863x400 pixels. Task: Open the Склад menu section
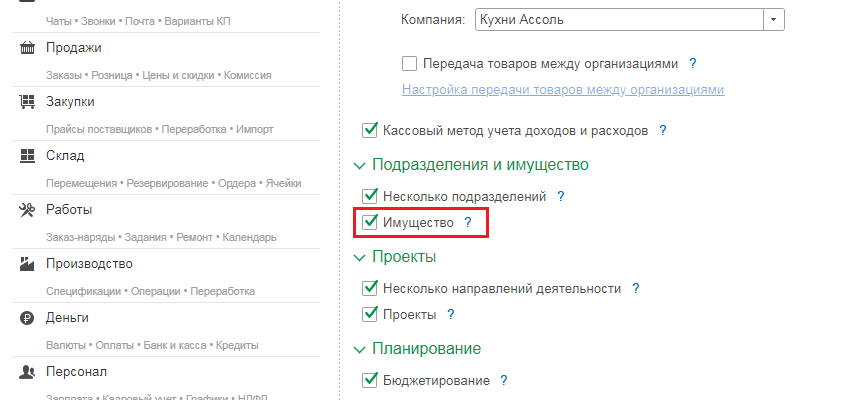[65, 156]
